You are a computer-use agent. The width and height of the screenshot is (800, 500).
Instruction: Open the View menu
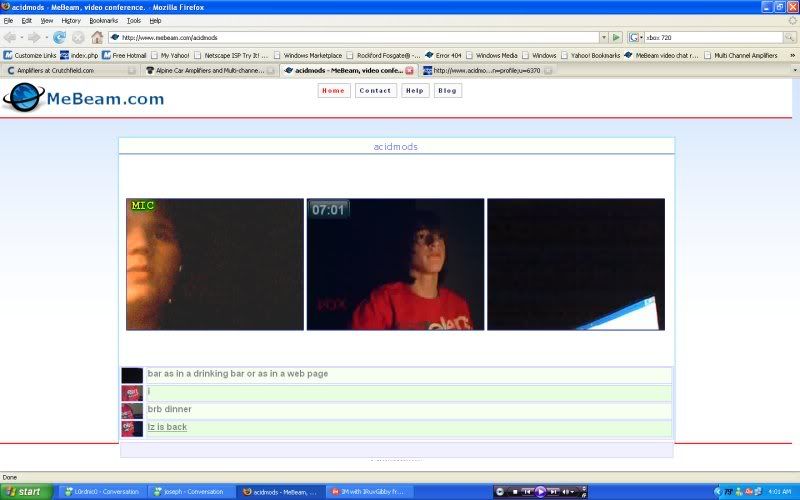click(47, 21)
